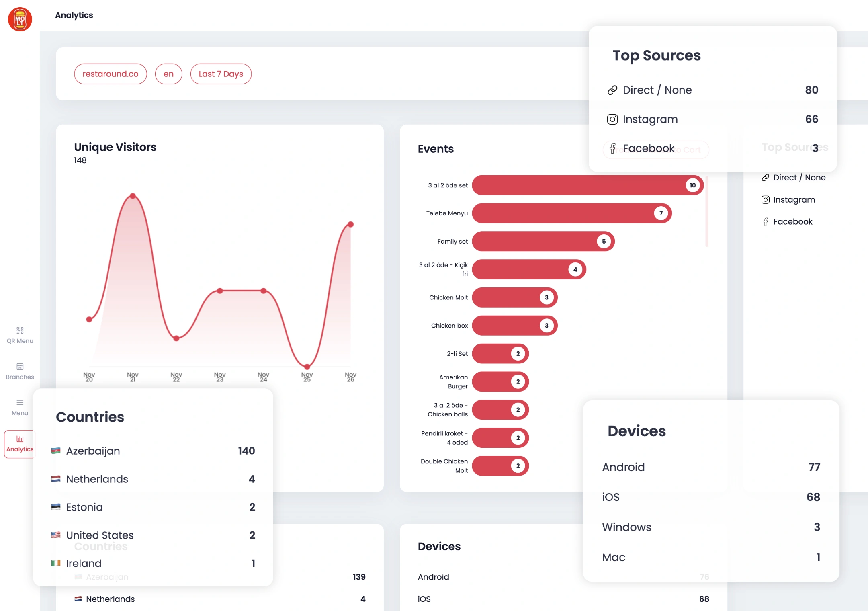
Task: Open the QR Menu sidebar icon
Action: 20,330
